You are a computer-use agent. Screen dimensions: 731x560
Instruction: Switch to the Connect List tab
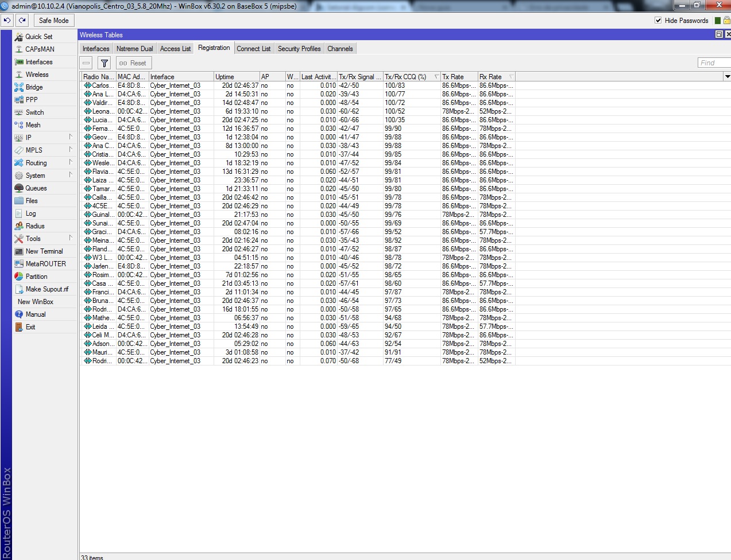253,49
